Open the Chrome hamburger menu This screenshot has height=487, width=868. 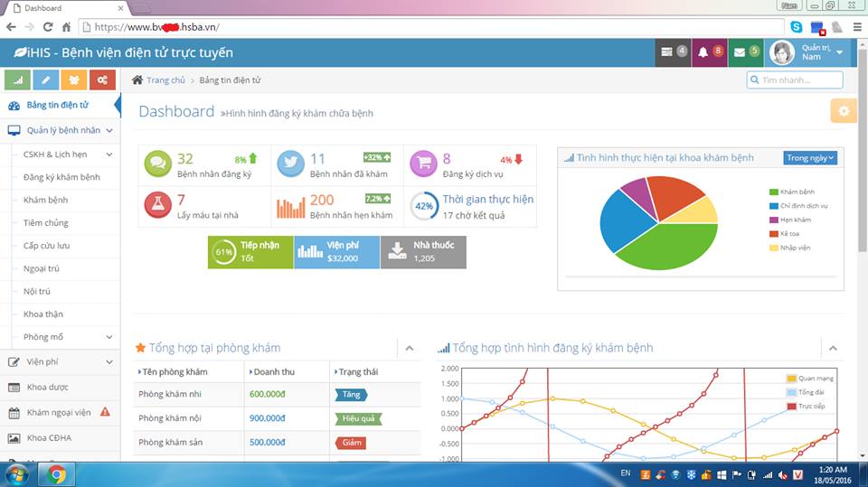[857, 26]
